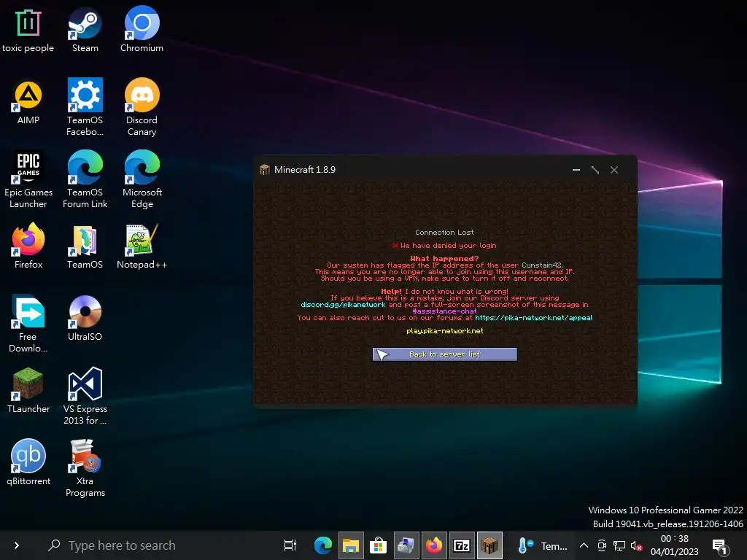Open Microsoft Store from the taskbar
This screenshot has height=560, width=747.
coord(378,545)
